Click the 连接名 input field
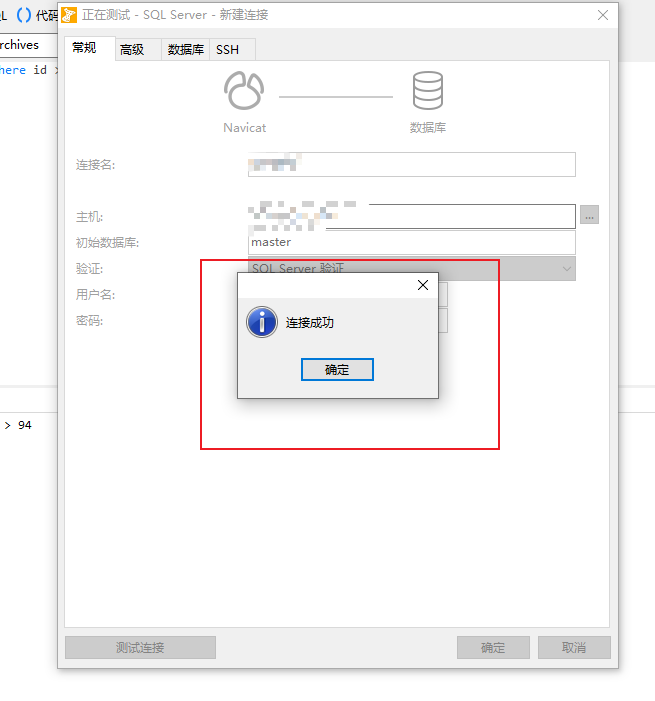Viewport: 655px width, 701px height. coord(412,165)
